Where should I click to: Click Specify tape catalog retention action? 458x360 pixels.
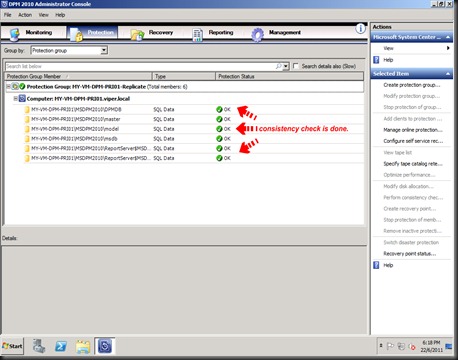[413, 164]
